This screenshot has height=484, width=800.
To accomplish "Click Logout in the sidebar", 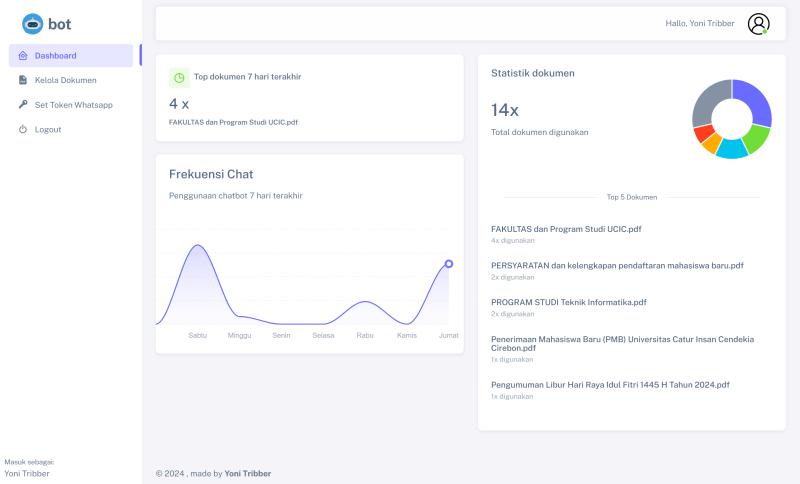I will [48, 130].
